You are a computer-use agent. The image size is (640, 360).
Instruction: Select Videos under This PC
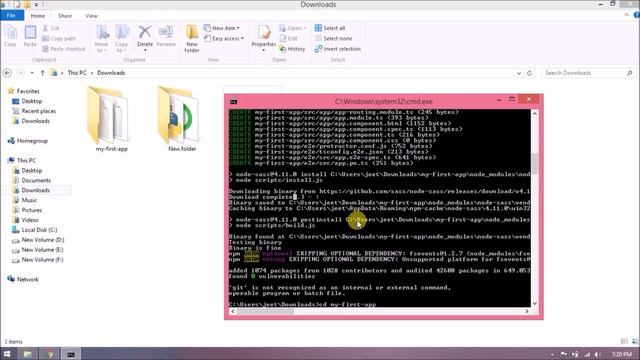pyautogui.click(x=30, y=220)
